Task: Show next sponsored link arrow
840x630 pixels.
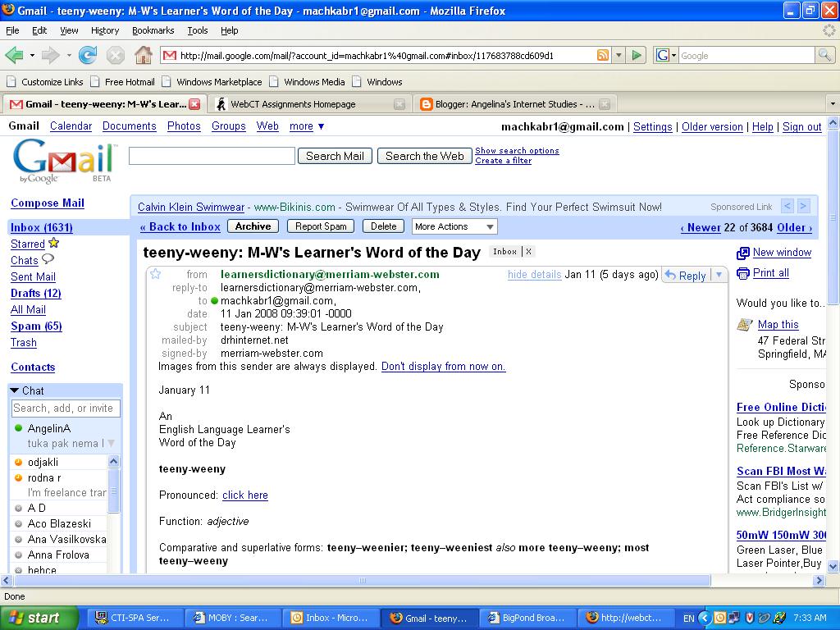Action: 803,206
